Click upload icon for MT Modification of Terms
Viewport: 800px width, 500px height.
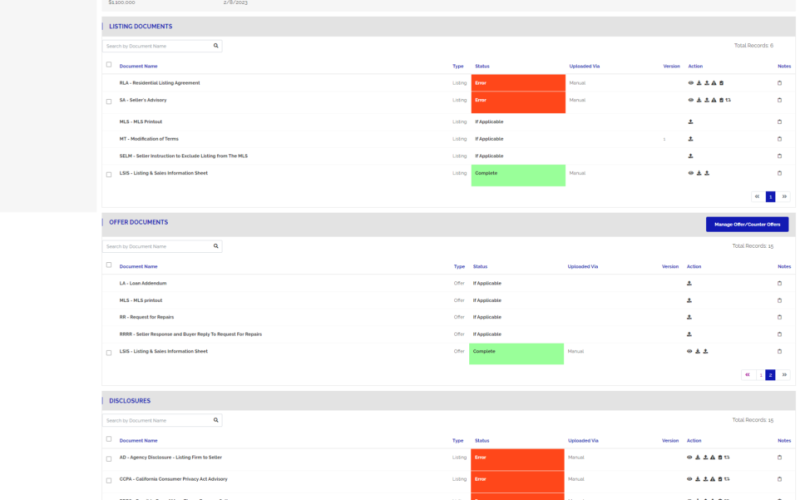point(690,139)
